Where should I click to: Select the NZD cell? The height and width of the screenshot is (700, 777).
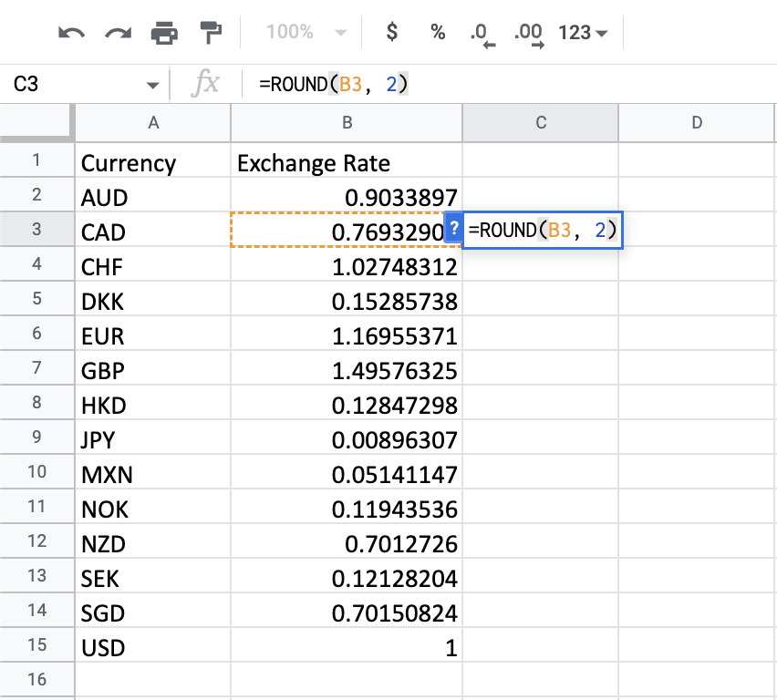(153, 541)
